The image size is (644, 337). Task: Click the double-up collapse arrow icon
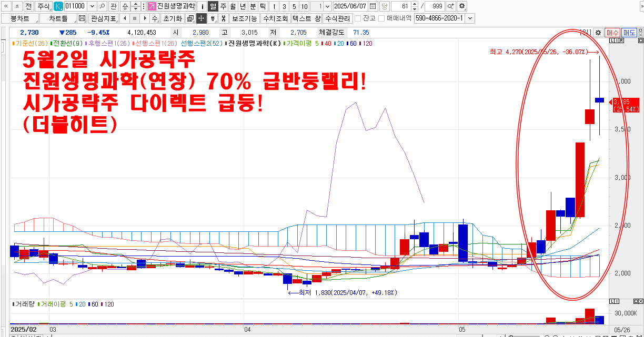17,6
